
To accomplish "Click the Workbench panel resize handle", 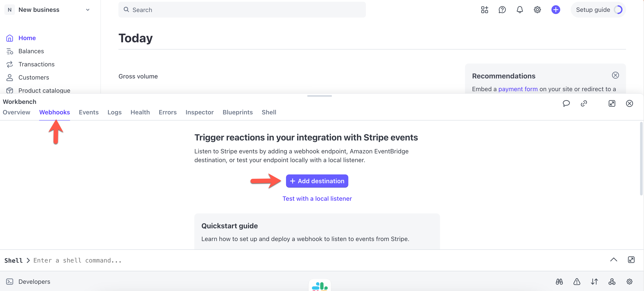I will pyautogui.click(x=319, y=96).
